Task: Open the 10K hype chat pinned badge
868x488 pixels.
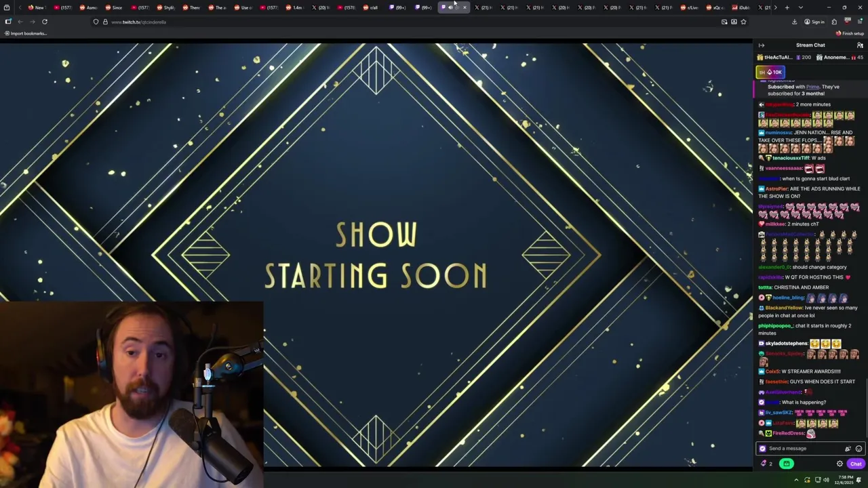Action: click(770, 72)
